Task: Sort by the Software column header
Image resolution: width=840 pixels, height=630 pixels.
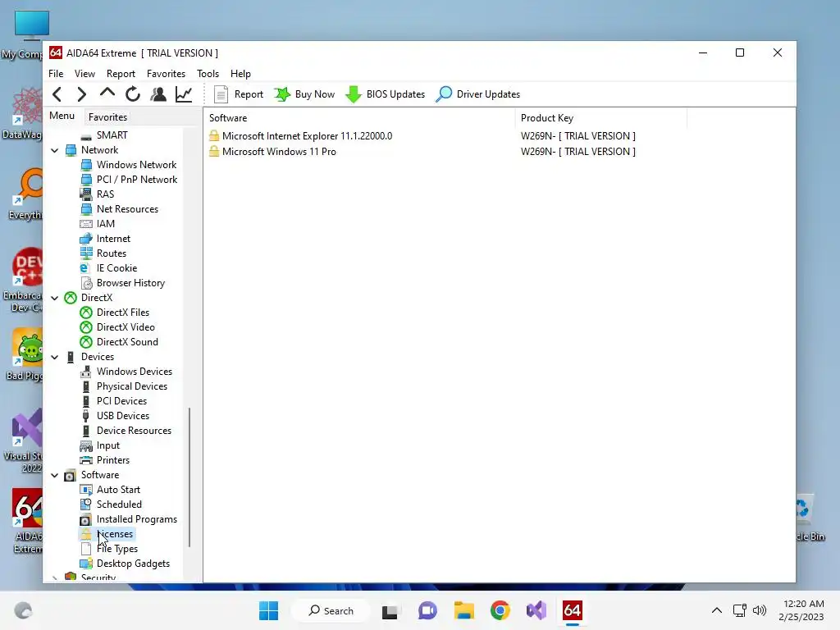Action: (x=359, y=118)
